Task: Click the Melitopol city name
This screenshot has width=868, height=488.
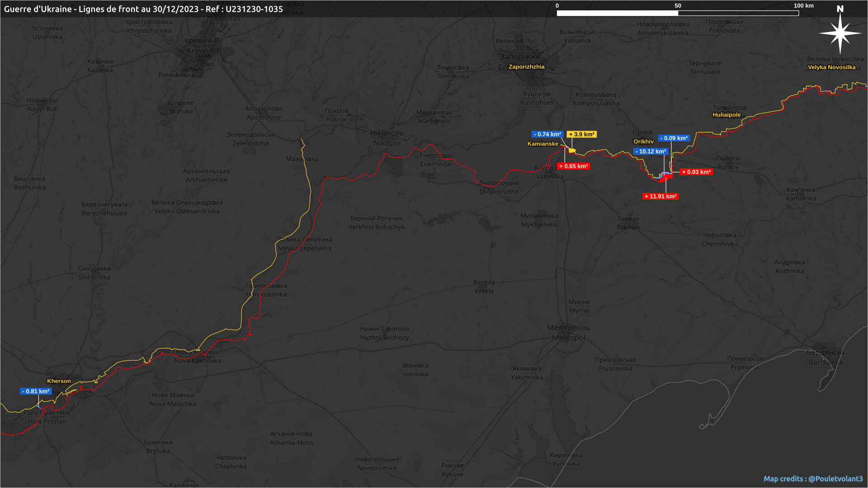Action: click(568, 338)
